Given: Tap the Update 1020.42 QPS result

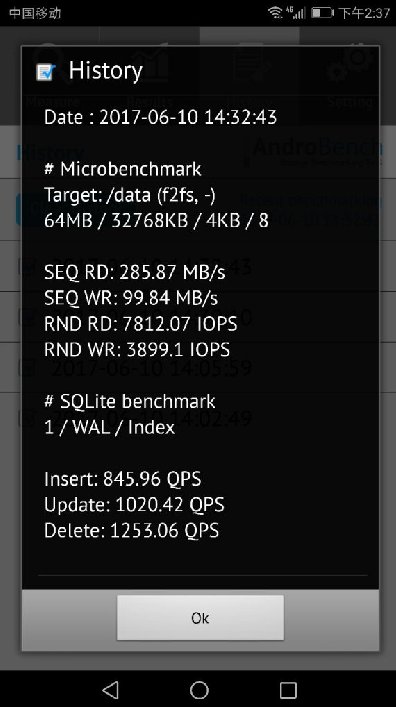Looking at the screenshot, I should tap(134, 505).
